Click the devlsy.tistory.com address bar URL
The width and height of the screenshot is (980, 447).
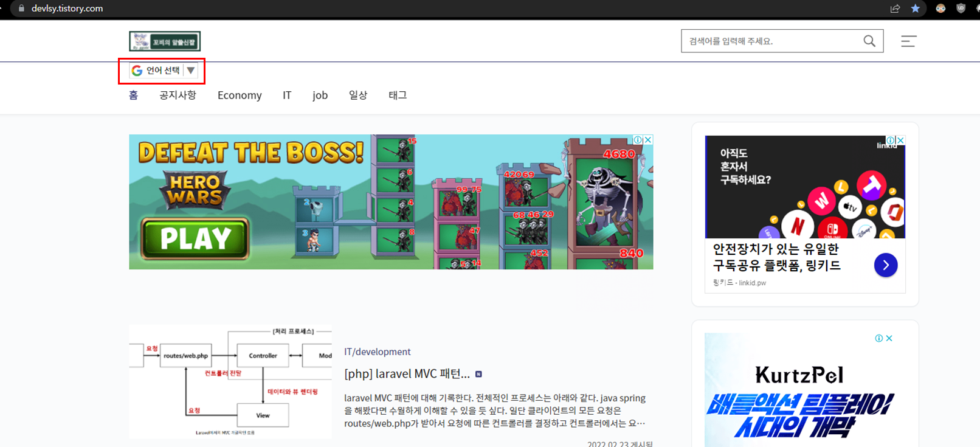click(x=67, y=9)
